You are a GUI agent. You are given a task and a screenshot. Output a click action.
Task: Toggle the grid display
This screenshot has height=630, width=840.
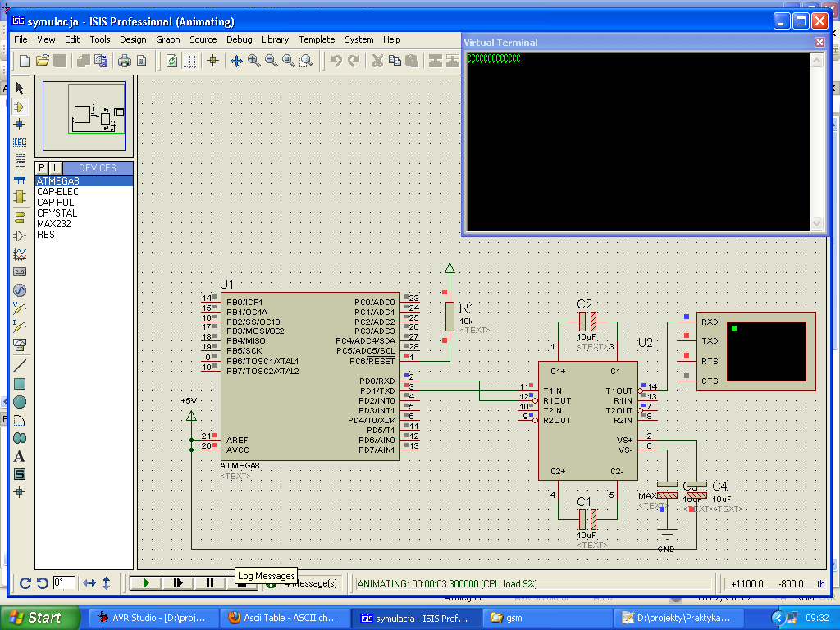click(191, 60)
